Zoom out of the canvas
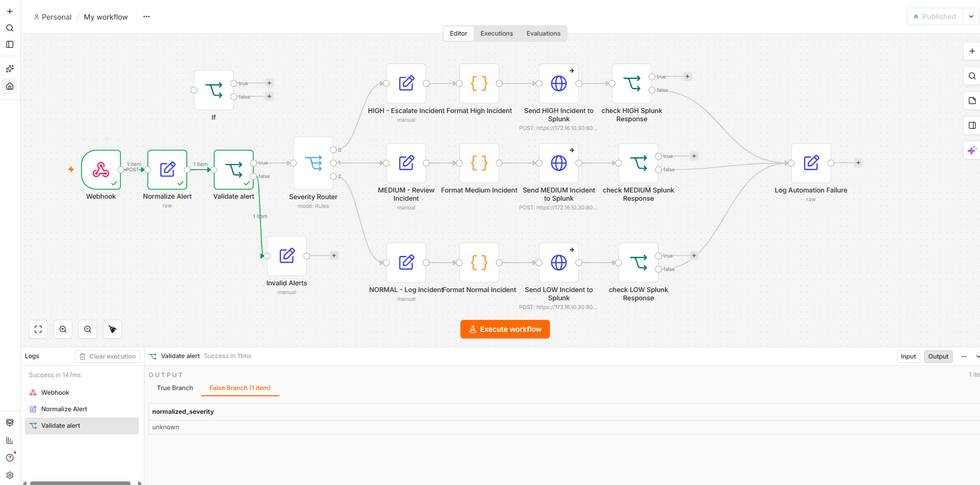This screenshot has height=485, width=980. coord(88,329)
